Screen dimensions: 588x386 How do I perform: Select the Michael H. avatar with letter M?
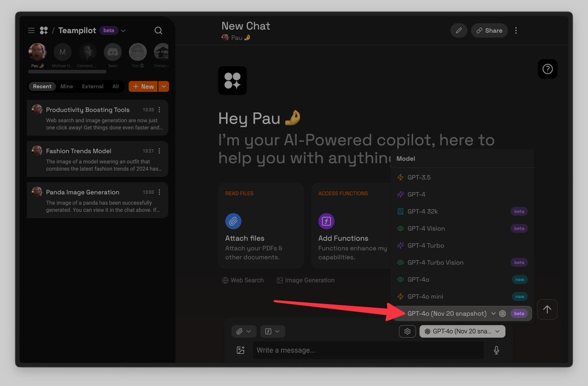[62, 52]
